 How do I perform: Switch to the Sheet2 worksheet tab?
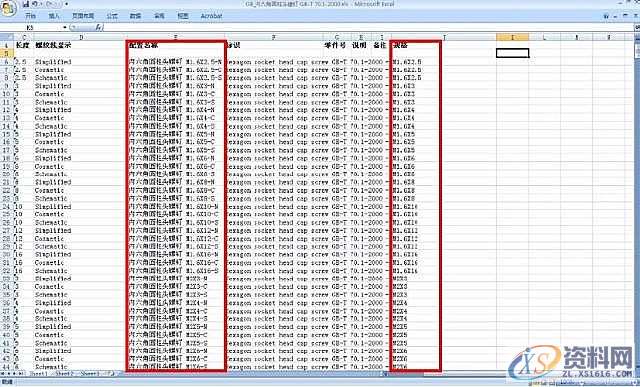click(64, 374)
